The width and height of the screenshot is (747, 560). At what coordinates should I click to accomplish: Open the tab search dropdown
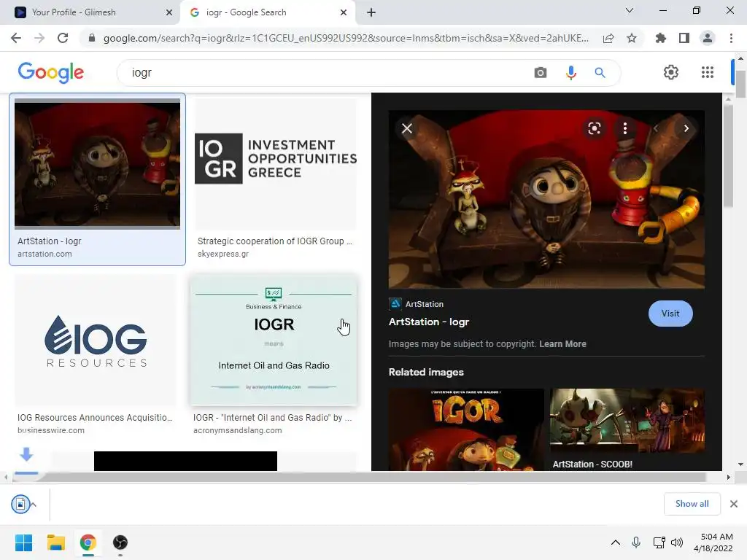pyautogui.click(x=630, y=10)
